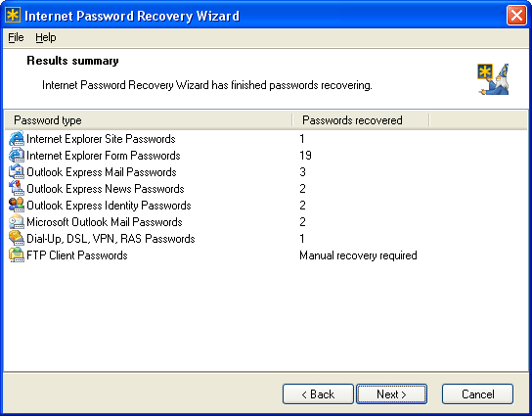
Task: Open the Help menu
Action: 46,37
